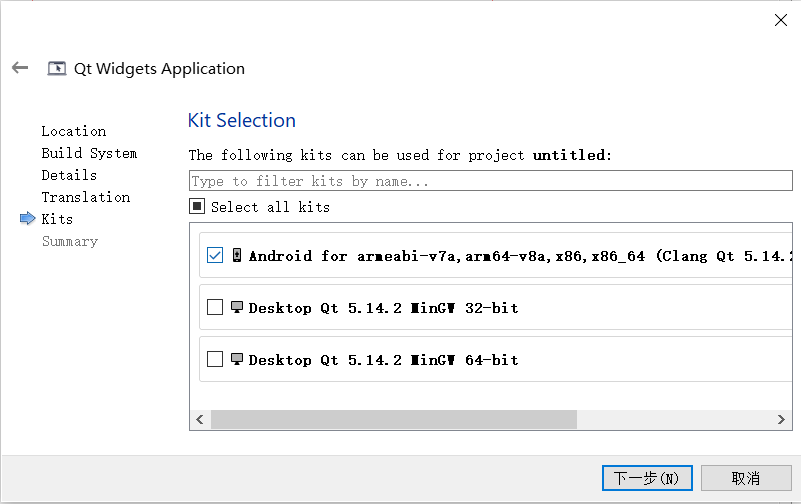Close the wizard dialog with X
The width and height of the screenshot is (801, 504).
781,20
